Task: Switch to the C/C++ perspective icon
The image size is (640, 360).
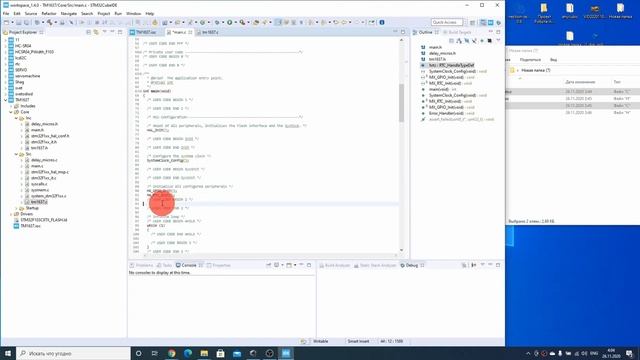Action: [483, 22]
